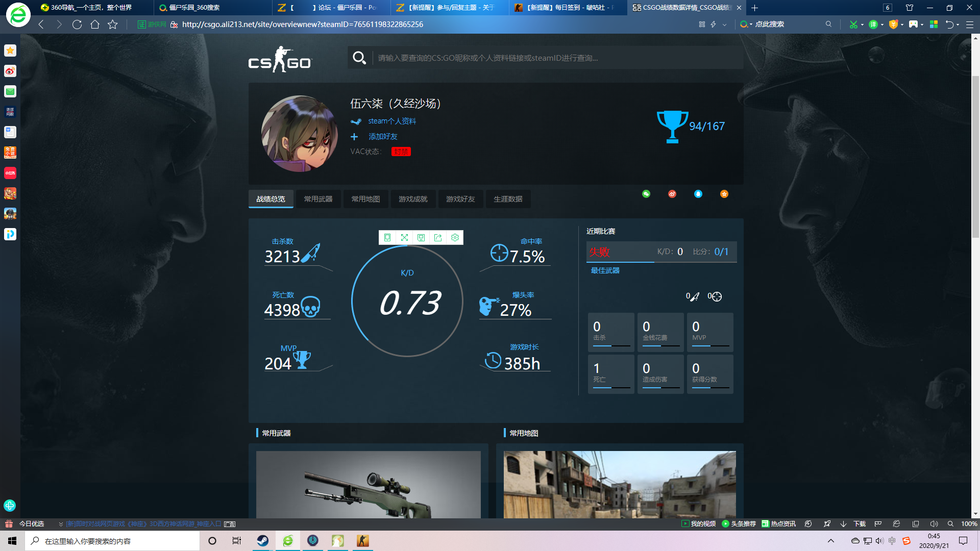
Task: Toggle the bookmark star for this page
Action: tap(113, 24)
